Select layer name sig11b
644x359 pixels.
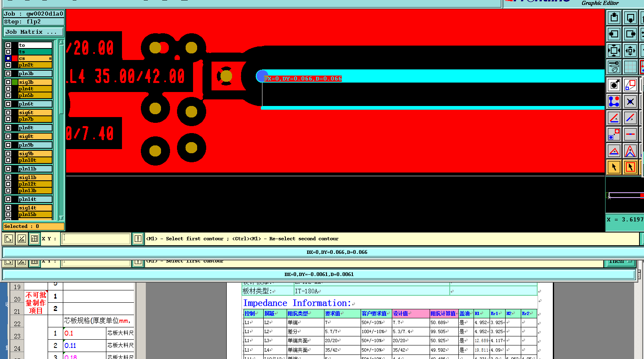click(x=35, y=177)
